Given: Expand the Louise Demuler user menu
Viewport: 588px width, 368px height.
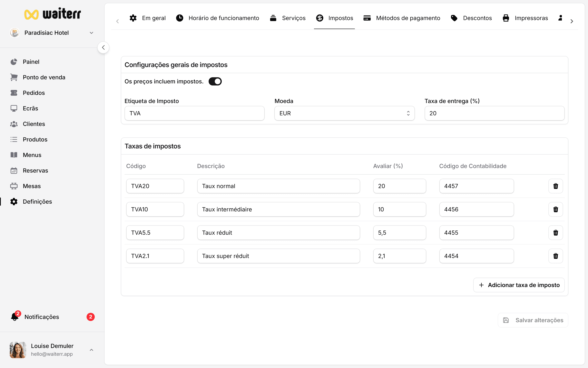Looking at the screenshot, I should [x=91, y=350].
